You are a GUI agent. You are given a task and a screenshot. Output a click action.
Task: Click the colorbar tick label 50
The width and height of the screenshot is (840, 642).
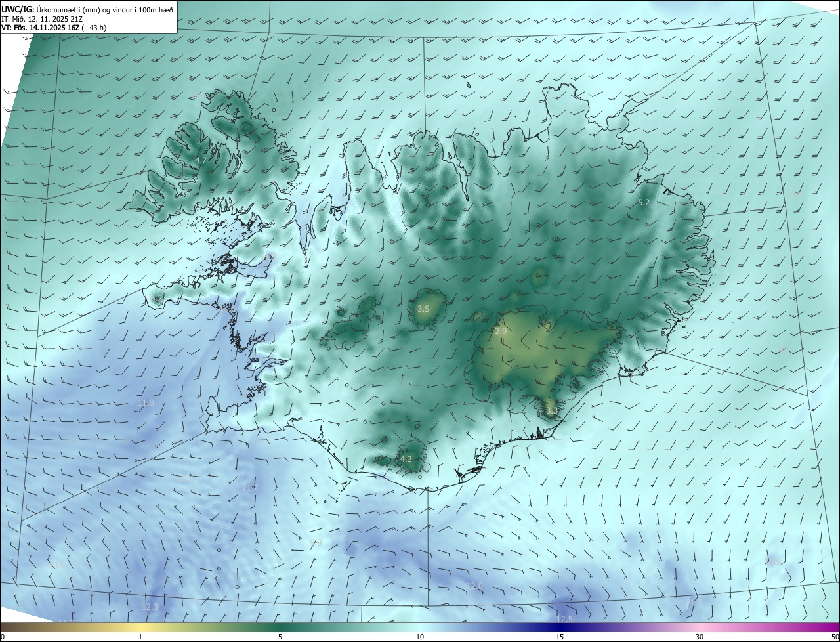tap(835, 637)
